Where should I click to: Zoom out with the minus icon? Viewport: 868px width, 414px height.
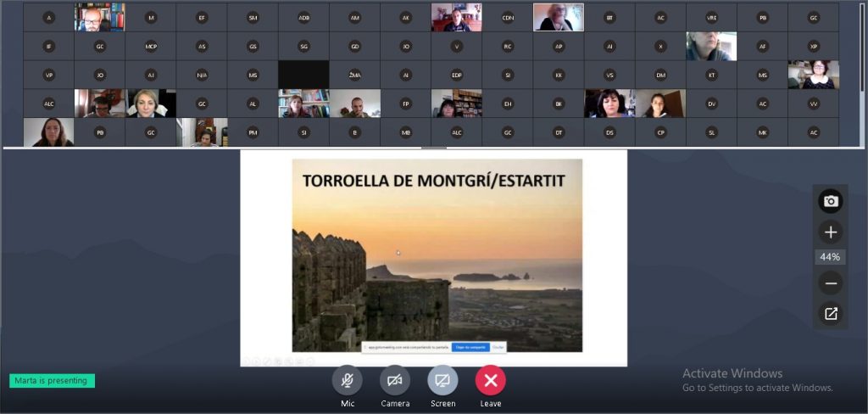click(831, 283)
